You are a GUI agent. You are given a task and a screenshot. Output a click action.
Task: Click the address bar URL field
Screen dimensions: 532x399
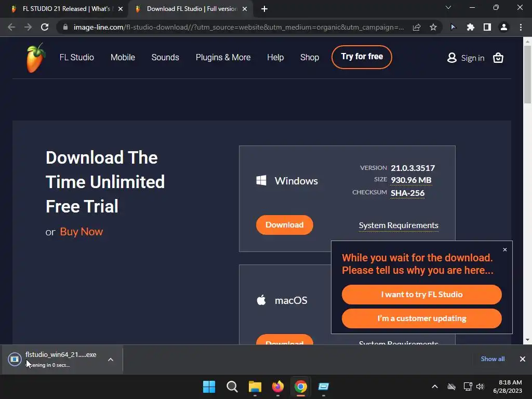click(238, 27)
